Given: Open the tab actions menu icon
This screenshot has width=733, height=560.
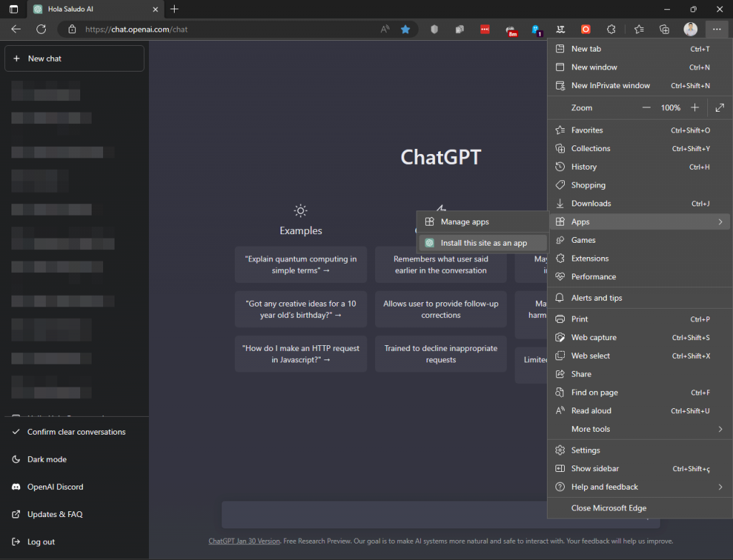Looking at the screenshot, I should tap(14, 9).
